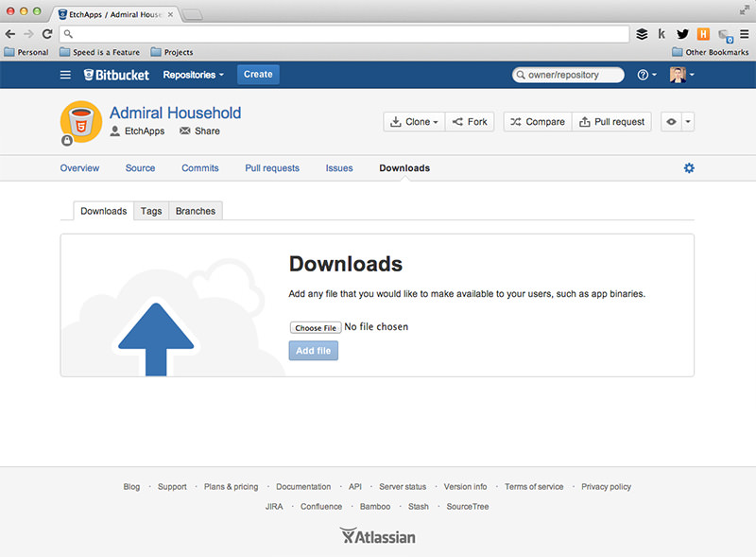Open the API footer link

[355, 486]
